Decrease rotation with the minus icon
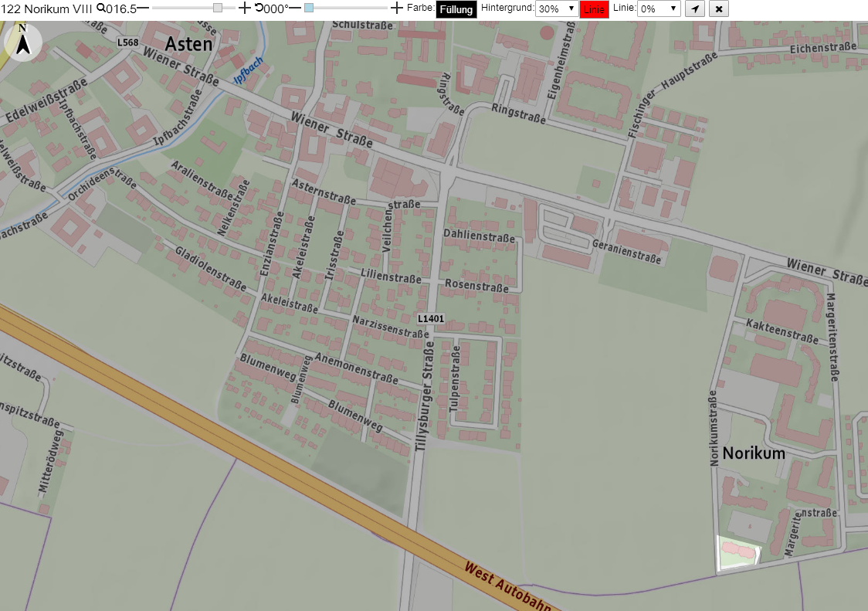868x611 pixels. pyautogui.click(x=295, y=8)
